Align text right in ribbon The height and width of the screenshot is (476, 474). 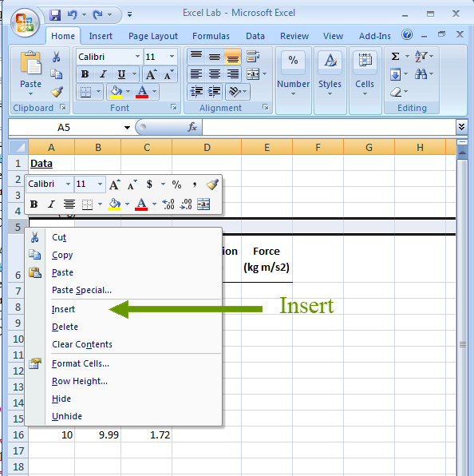[232, 74]
